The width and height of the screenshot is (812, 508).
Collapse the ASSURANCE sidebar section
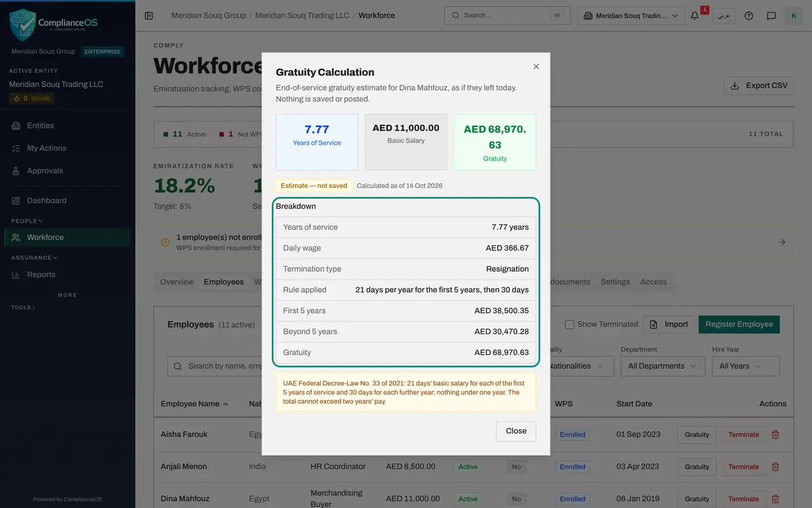[34, 258]
